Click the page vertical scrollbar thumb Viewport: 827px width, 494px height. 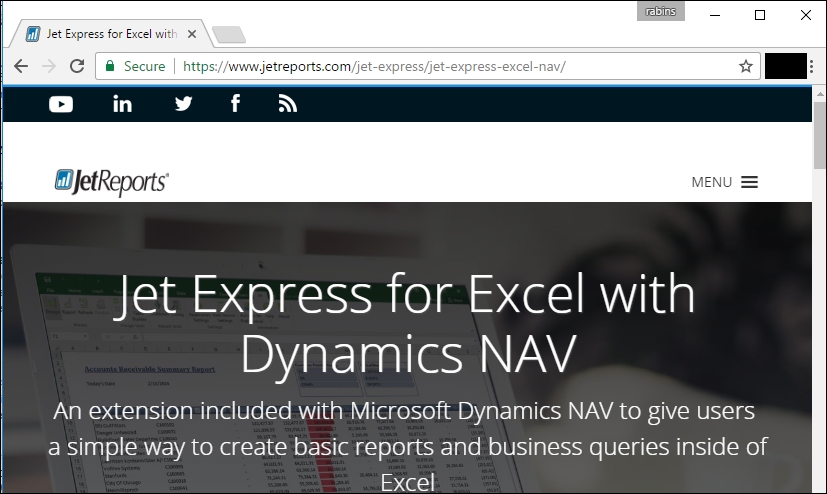[820, 135]
